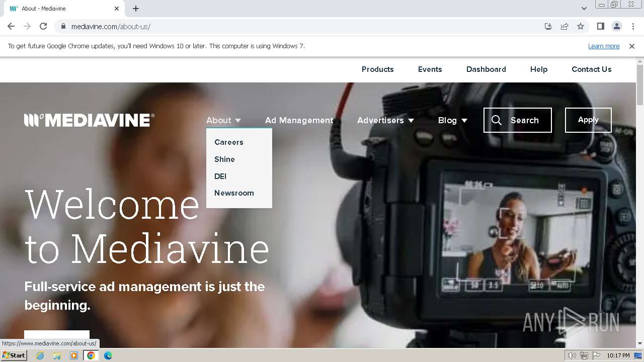Open Microsoft Edge taskbar icon

pos(108,355)
